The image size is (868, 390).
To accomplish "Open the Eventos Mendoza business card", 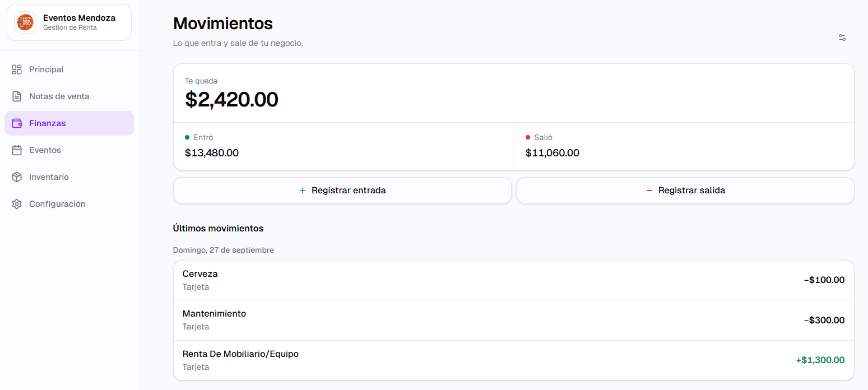I will coord(69,22).
